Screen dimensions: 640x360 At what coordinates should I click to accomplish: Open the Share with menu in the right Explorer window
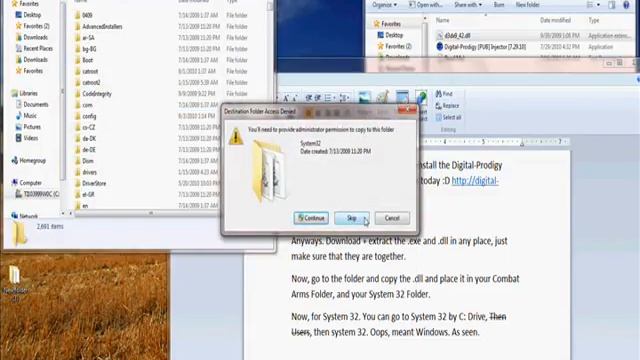click(x=468, y=5)
